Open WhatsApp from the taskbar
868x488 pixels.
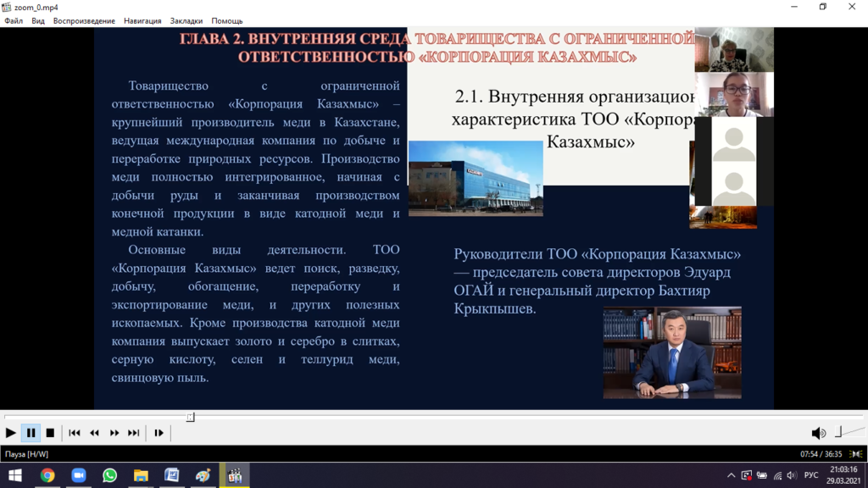pos(109,475)
